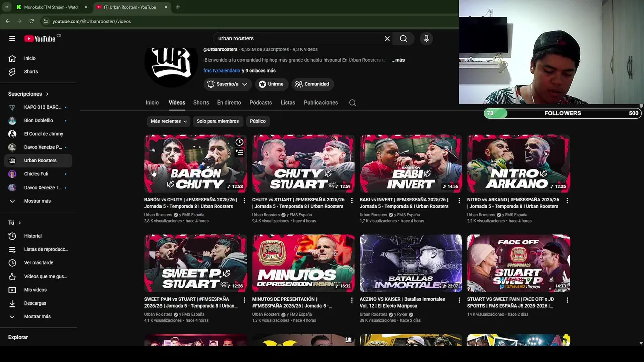Open options for STUART VS SWEET PAIN Face Off
Image resolution: width=644 pixels, height=362 pixels.
tap(567, 300)
